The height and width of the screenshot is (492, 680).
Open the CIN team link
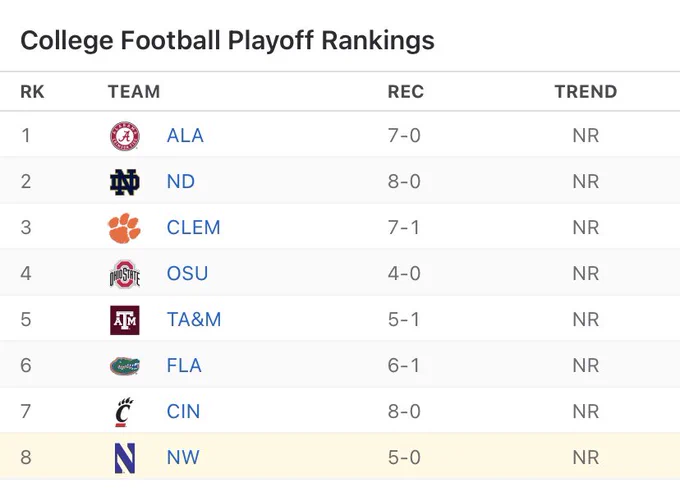click(x=183, y=412)
